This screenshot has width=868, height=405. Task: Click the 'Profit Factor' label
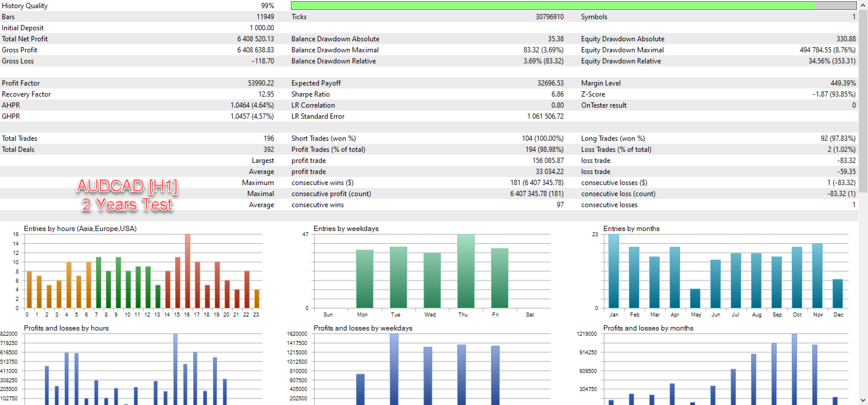click(x=20, y=83)
